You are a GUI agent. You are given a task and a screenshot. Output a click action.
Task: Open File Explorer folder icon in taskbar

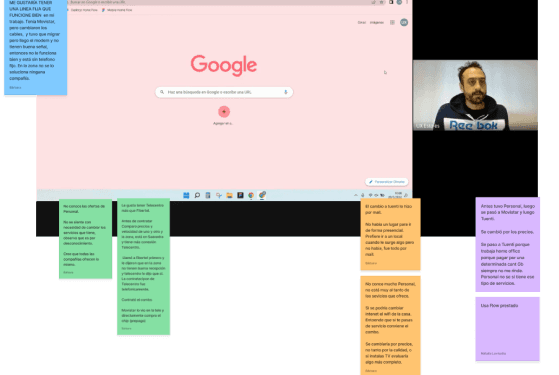click(x=230, y=195)
